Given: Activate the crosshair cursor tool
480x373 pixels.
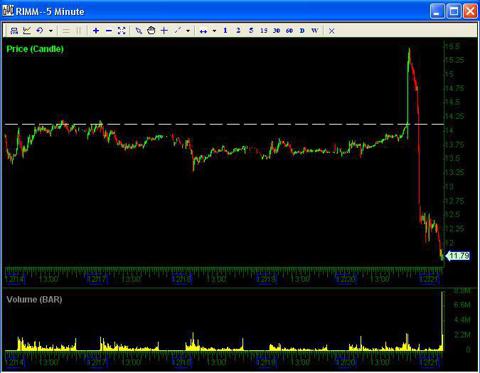Looking at the screenshot, I should point(164,31).
